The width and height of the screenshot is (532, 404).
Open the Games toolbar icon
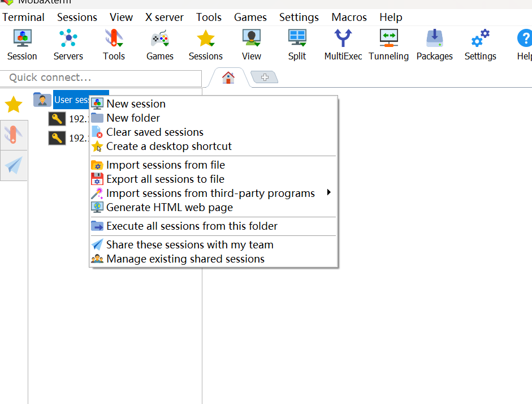160,45
